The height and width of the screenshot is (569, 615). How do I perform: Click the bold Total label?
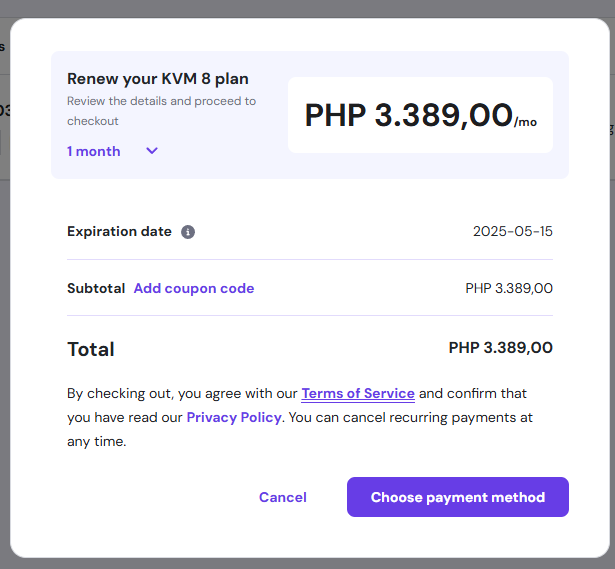[x=91, y=349]
